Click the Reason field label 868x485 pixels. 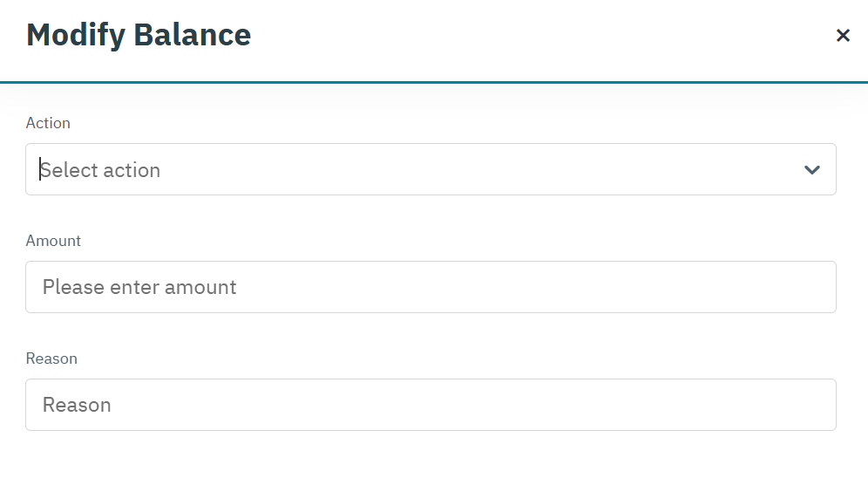coord(51,359)
